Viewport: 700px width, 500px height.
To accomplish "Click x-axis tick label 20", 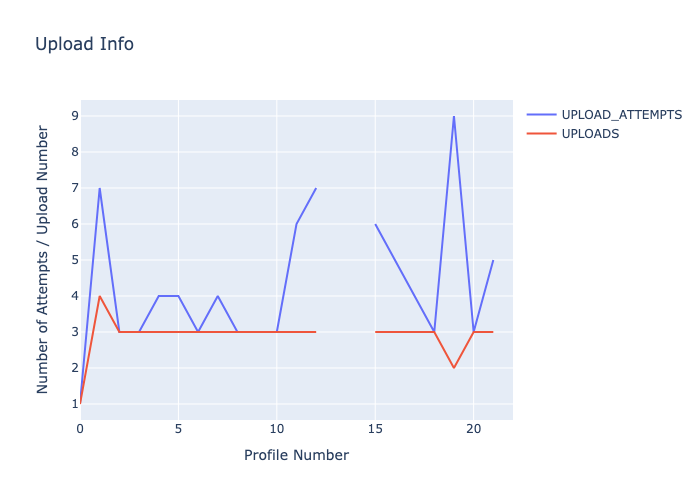I will [x=473, y=429].
